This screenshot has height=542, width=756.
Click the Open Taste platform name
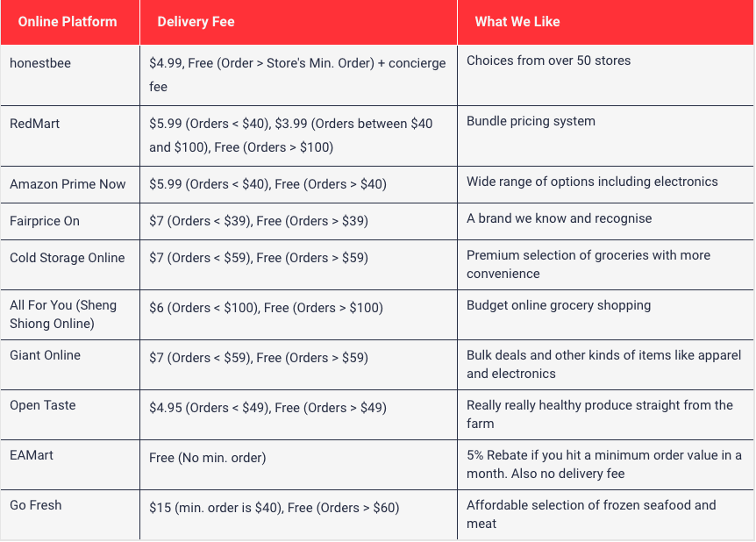tap(43, 405)
